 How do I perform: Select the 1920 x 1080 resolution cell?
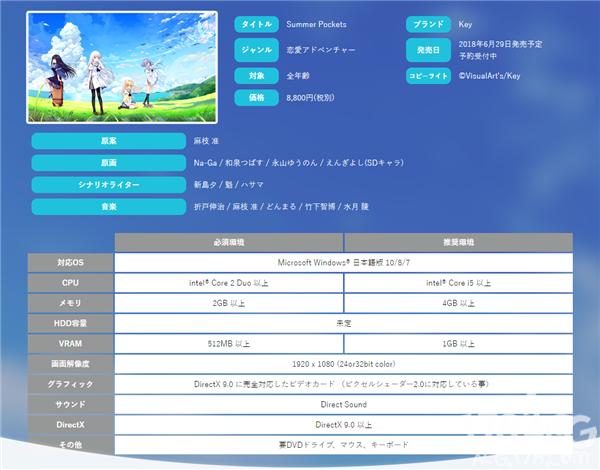[x=344, y=364]
